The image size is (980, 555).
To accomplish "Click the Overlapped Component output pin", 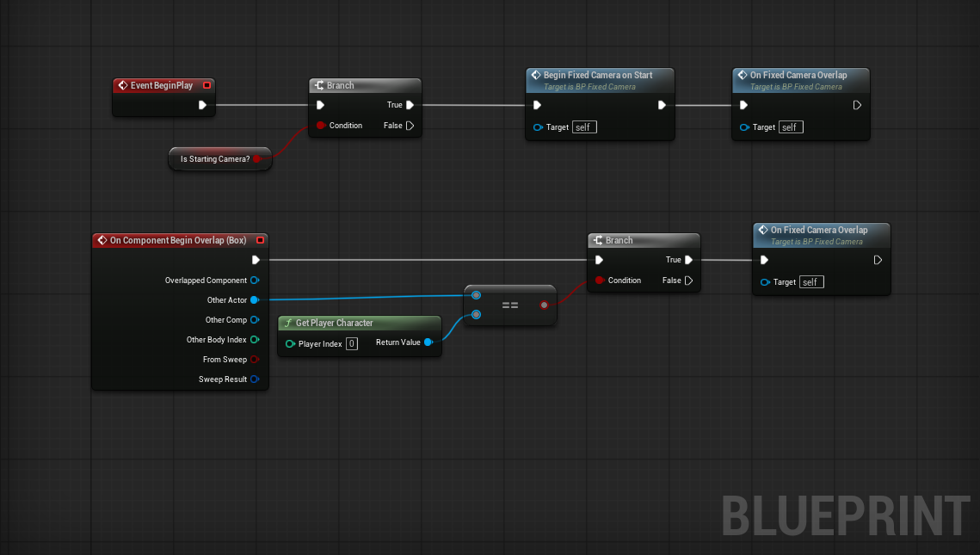I will [x=255, y=281].
